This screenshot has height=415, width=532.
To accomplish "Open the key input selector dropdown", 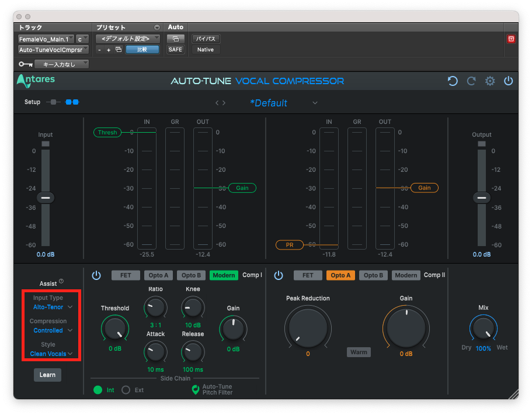I will pyautogui.click(x=62, y=64).
